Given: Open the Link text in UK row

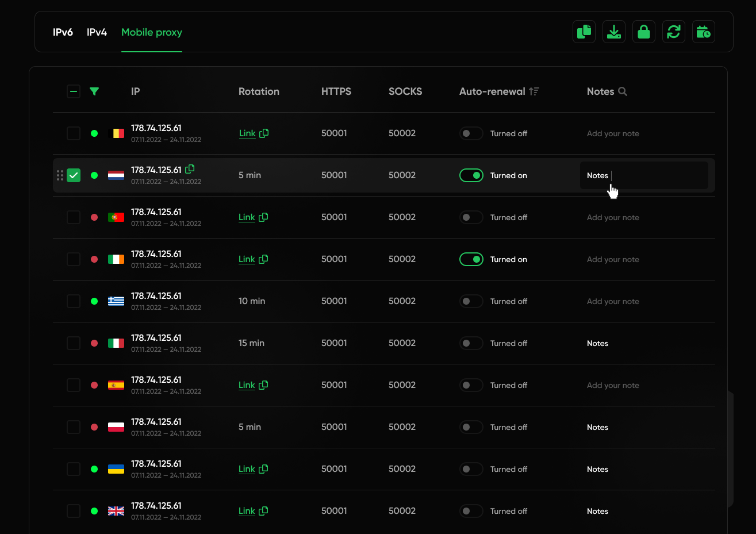Looking at the screenshot, I should (247, 511).
